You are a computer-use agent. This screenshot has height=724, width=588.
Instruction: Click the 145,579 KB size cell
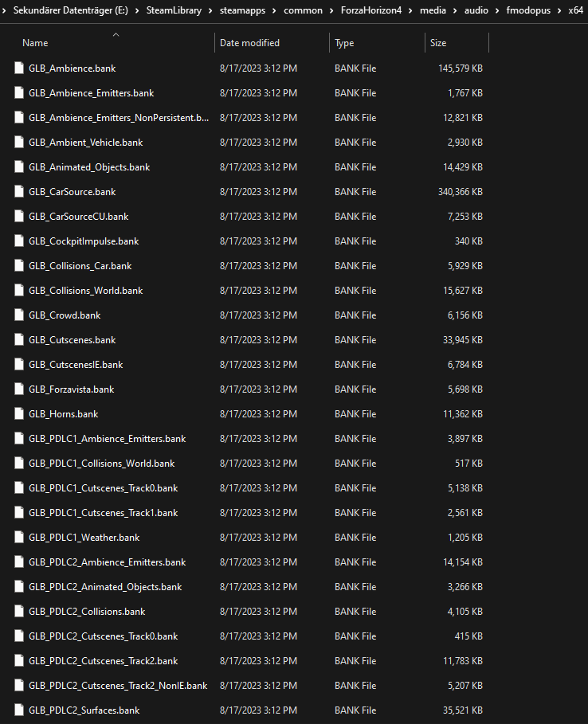[461, 68]
